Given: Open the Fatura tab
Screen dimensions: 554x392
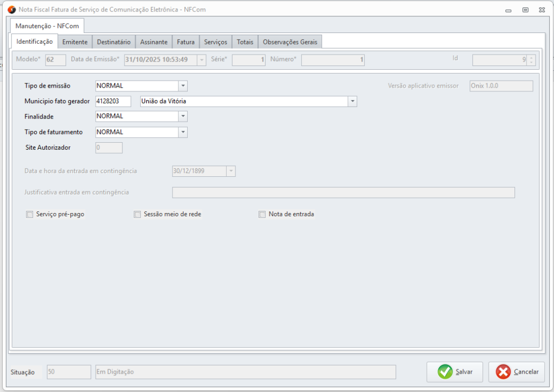Looking at the screenshot, I should (x=186, y=42).
